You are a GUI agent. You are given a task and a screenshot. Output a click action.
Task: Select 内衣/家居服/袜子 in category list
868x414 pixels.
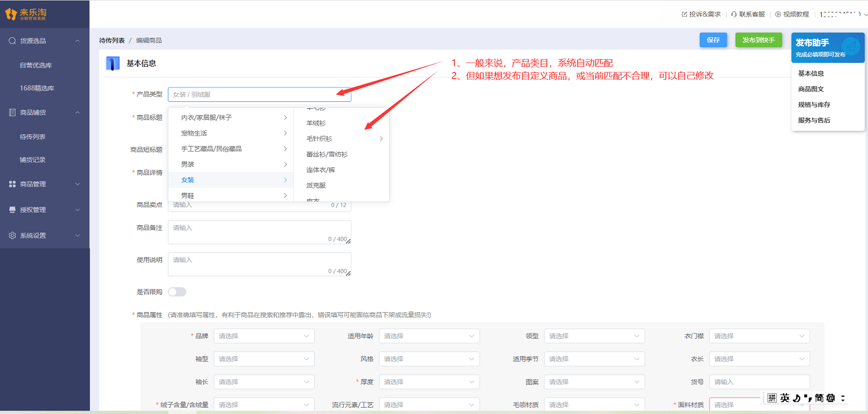tap(231, 118)
